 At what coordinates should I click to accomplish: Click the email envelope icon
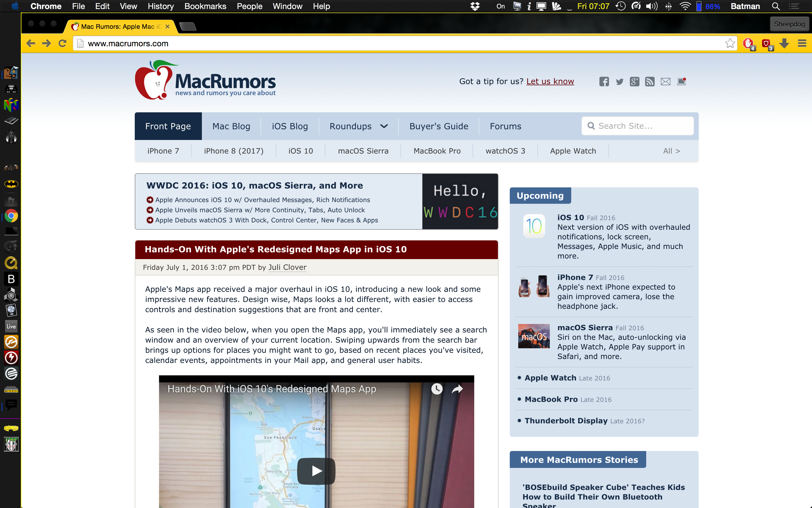[666, 82]
